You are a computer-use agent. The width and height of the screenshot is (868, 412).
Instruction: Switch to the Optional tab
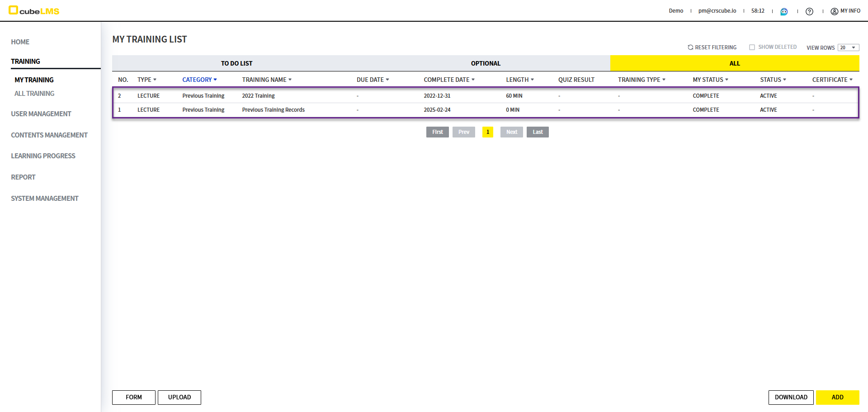pyautogui.click(x=486, y=63)
